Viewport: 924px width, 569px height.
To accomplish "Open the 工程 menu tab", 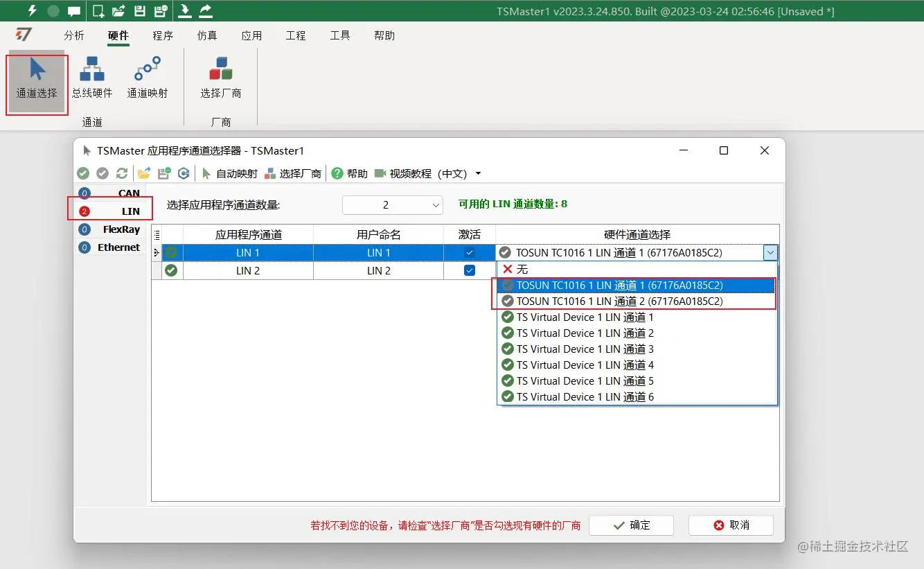I will pos(296,35).
